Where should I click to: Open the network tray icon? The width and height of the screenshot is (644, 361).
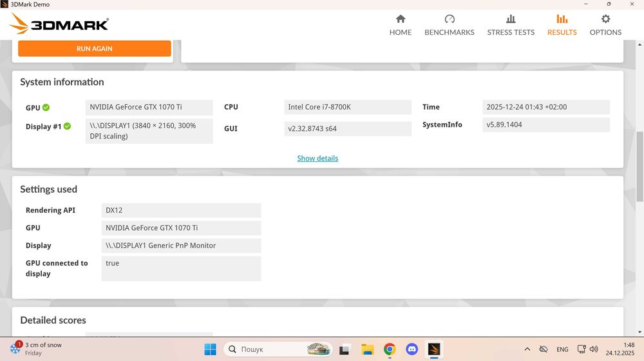pyautogui.click(x=581, y=349)
